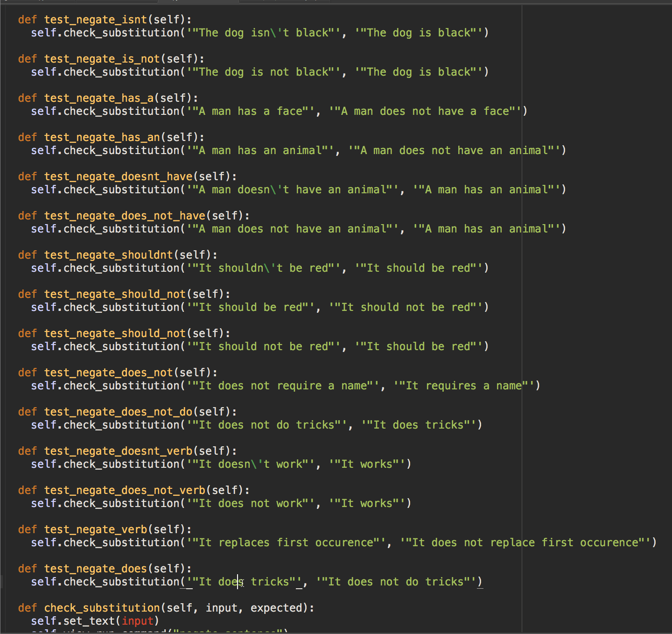Click the string "It does not work"
The height and width of the screenshot is (634, 672).
(x=251, y=503)
